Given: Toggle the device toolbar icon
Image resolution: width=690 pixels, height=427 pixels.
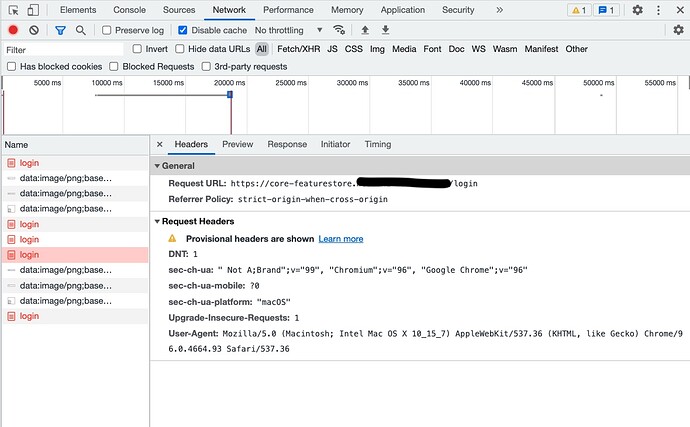Looking at the screenshot, I should coord(33,10).
